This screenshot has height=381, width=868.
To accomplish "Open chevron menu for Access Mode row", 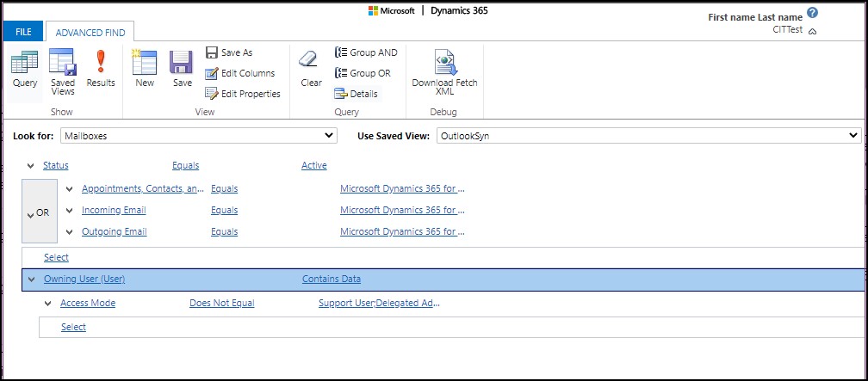I will [x=47, y=304].
